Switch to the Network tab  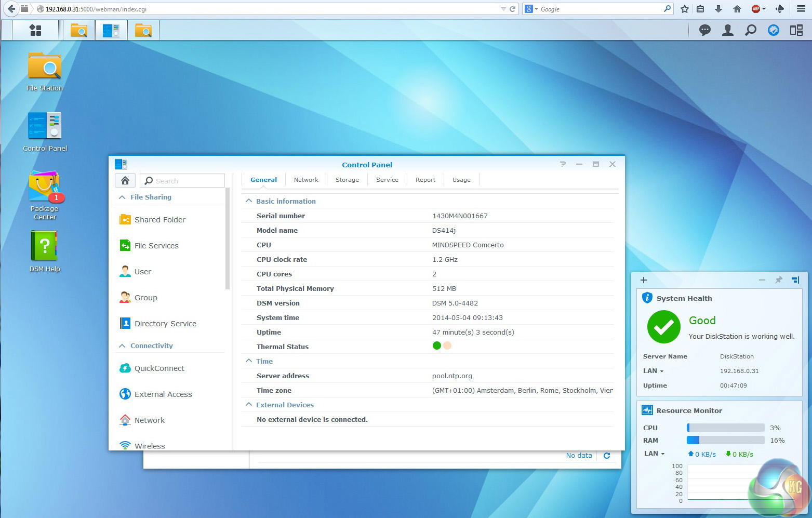click(306, 180)
